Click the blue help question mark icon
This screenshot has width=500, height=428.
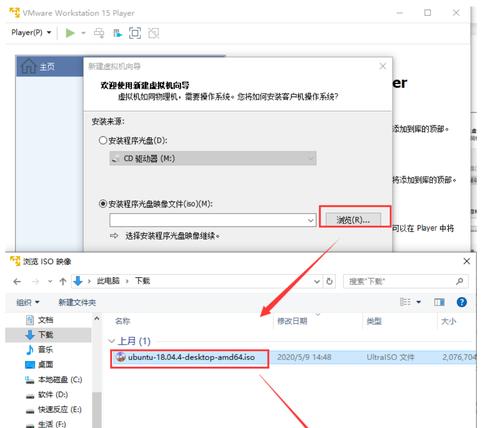coord(462,302)
